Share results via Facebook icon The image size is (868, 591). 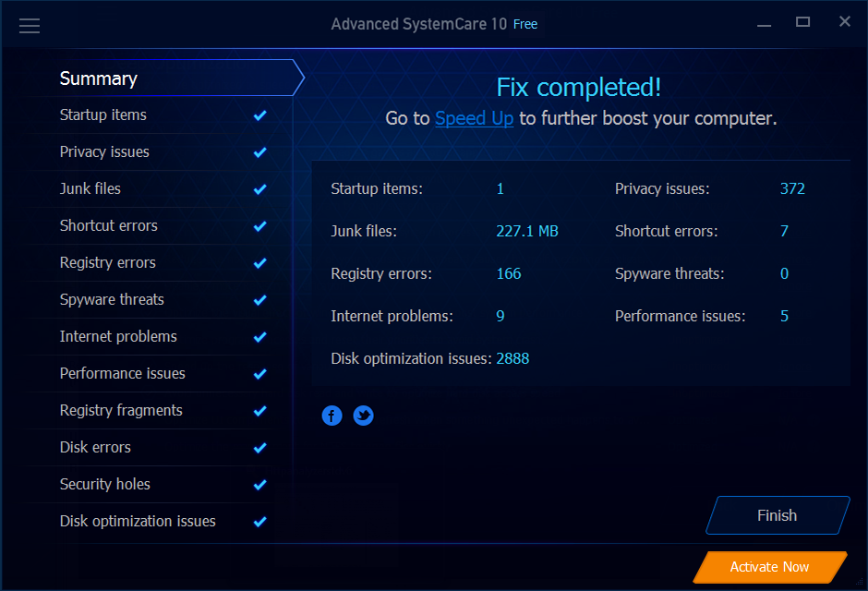point(332,416)
